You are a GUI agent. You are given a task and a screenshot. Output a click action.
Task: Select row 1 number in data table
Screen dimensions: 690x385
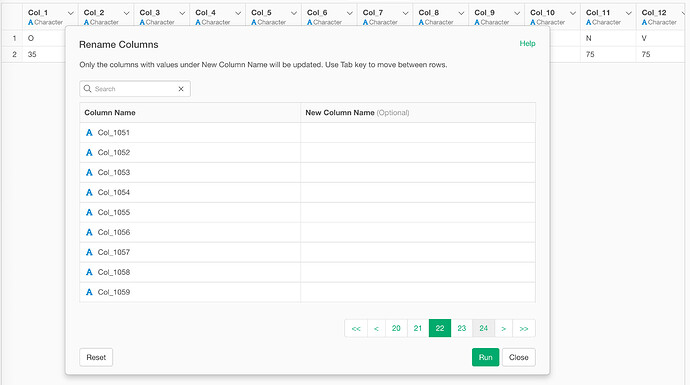[x=15, y=38]
